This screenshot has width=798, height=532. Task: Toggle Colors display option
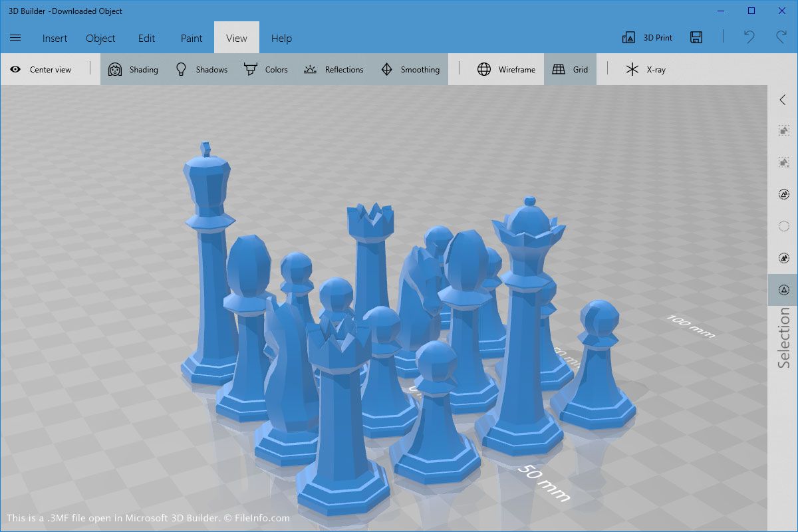(265, 69)
